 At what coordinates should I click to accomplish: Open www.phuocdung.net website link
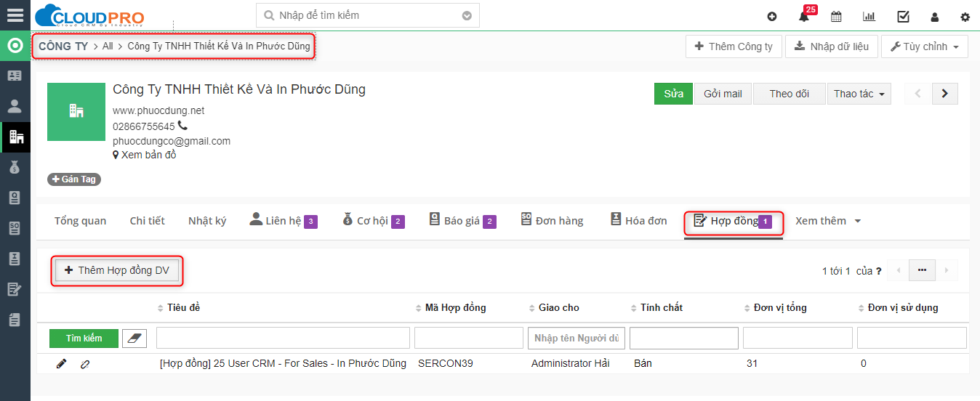tap(158, 110)
